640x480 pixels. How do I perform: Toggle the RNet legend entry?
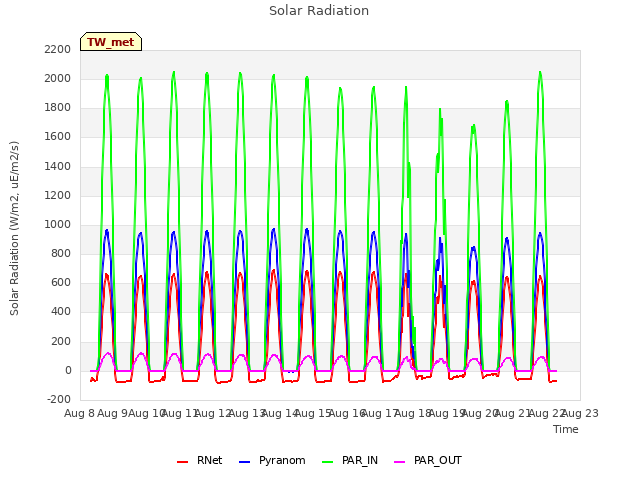[200, 460]
